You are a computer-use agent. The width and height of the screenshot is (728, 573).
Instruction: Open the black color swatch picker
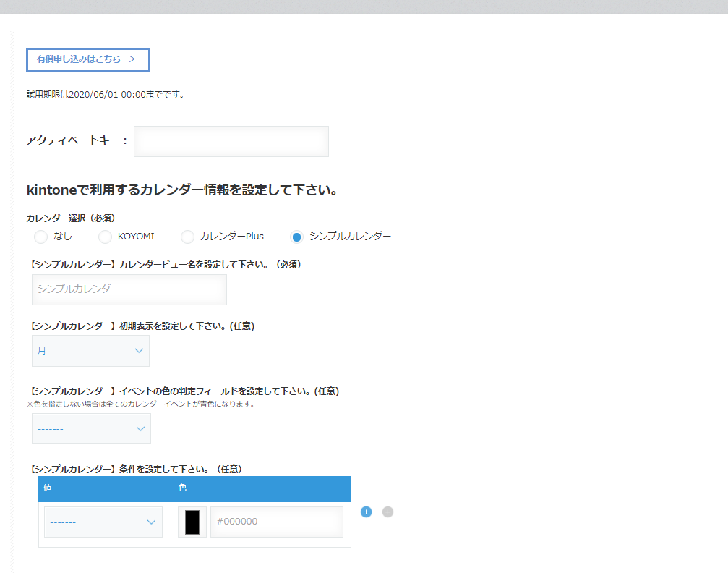point(192,522)
